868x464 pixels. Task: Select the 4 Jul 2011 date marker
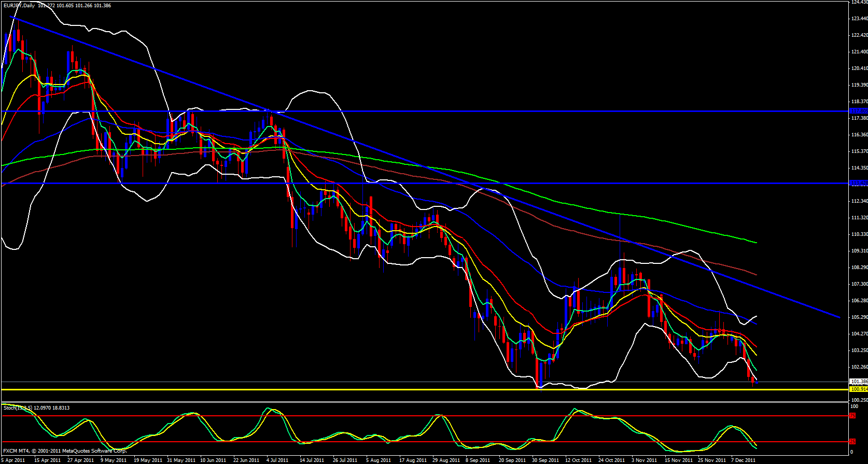[x=277, y=460]
